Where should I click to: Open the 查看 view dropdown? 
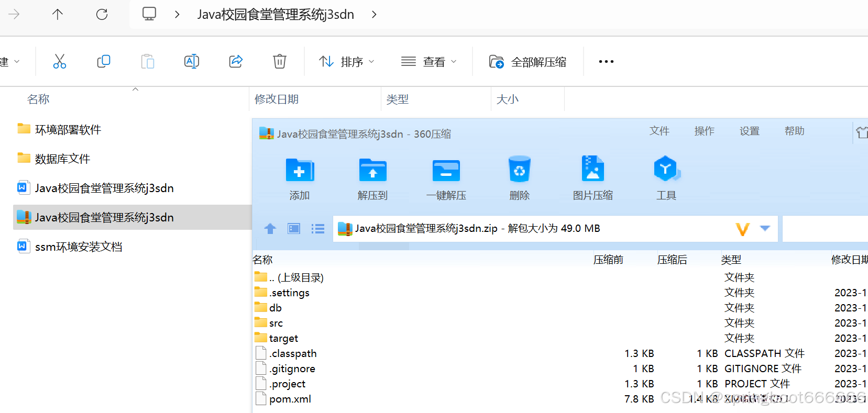428,62
